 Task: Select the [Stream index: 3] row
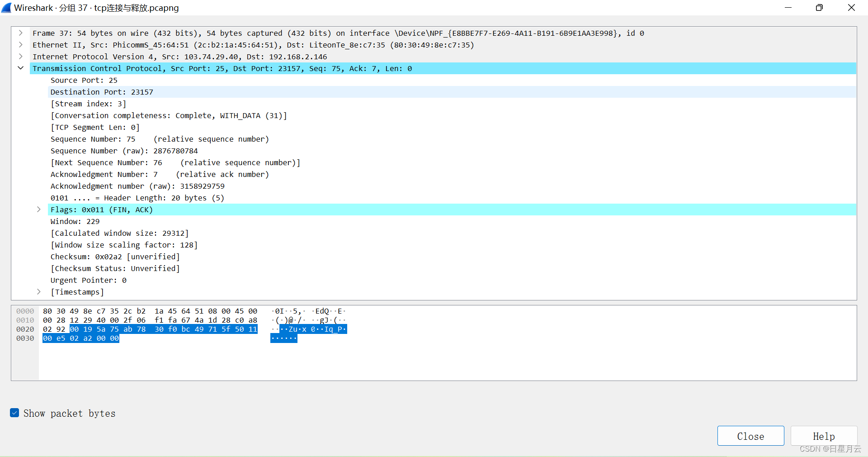pos(452,104)
